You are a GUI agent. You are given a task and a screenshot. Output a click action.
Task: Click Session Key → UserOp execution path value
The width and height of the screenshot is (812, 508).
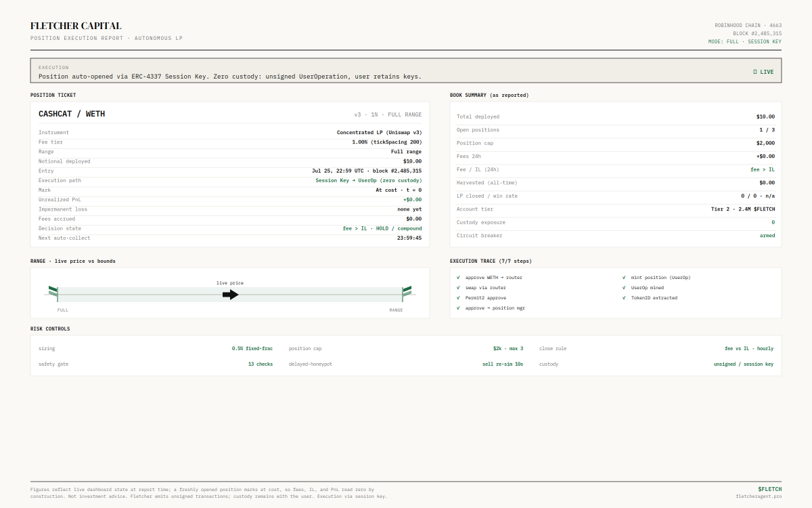(x=368, y=180)
